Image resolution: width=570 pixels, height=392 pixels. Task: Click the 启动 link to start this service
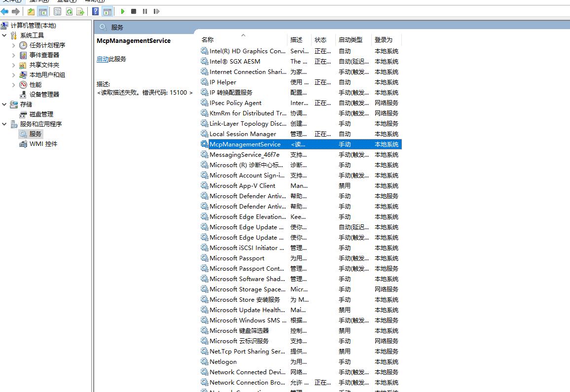point(103,59)
